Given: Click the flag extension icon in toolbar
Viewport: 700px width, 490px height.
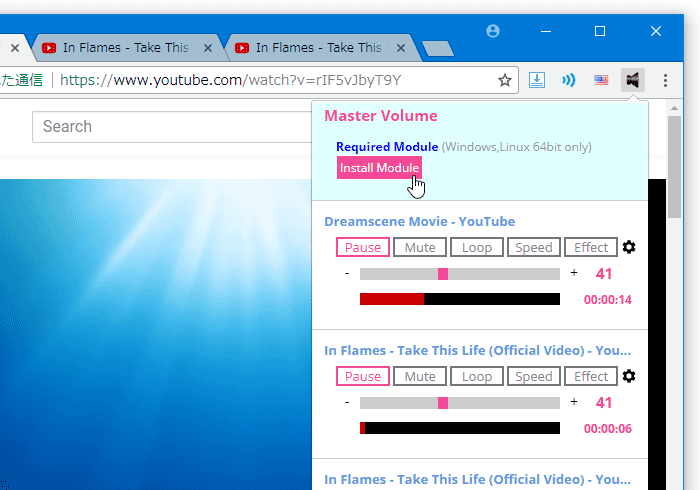Looking at the screenshot, I should pos(601,80).
